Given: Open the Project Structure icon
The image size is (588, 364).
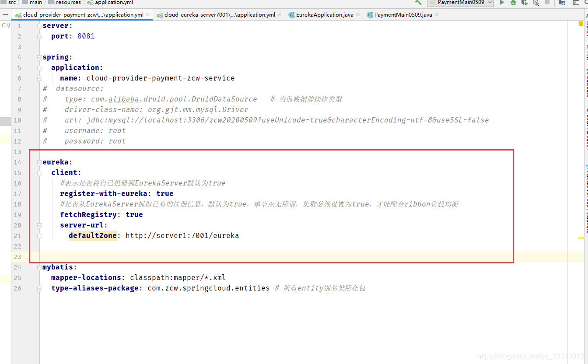Looking at the screenshot, I should [562, 2].
